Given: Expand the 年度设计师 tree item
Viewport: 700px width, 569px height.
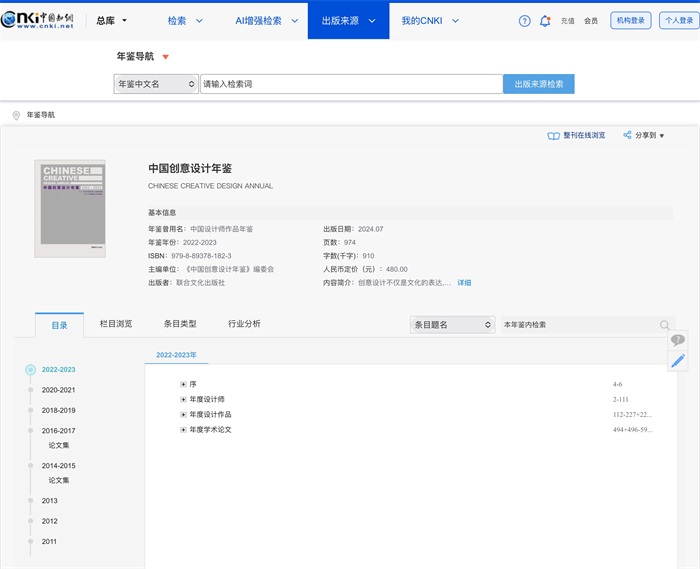Looking at the screenshot, I should (183, 399).
